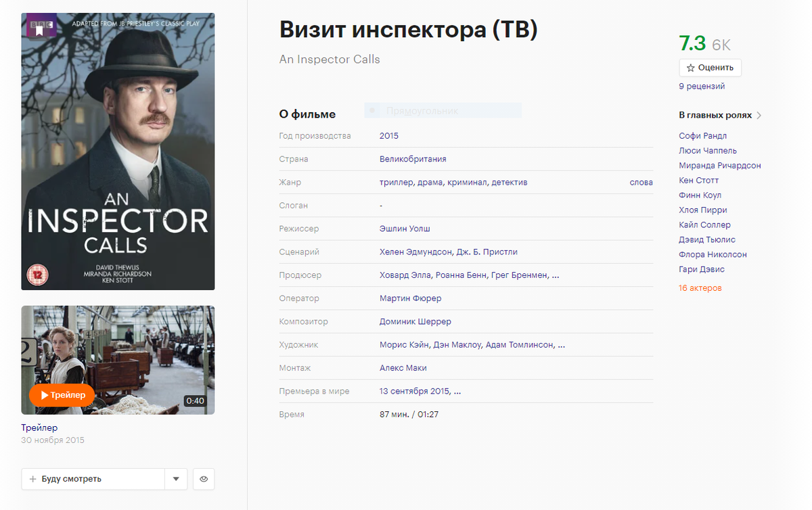Select the драма genre
Image resolution: width=812 pixels, height=510 pixels.
tap(430, 183)
